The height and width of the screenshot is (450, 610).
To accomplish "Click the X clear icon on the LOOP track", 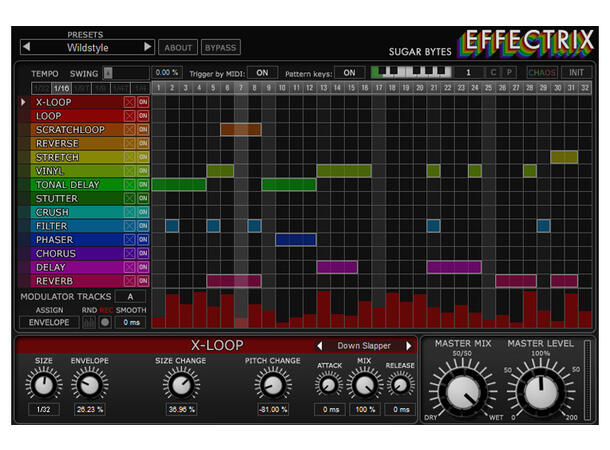I will click(x=129, y=116).
